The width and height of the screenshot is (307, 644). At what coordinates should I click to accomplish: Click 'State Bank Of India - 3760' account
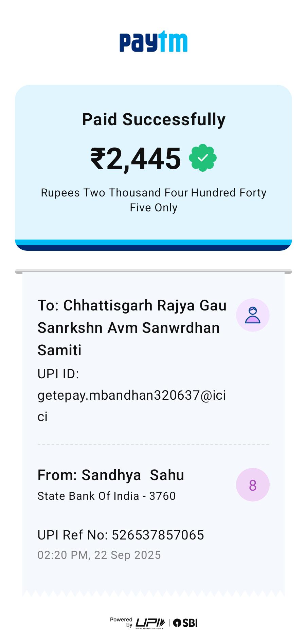pos(106,496)
